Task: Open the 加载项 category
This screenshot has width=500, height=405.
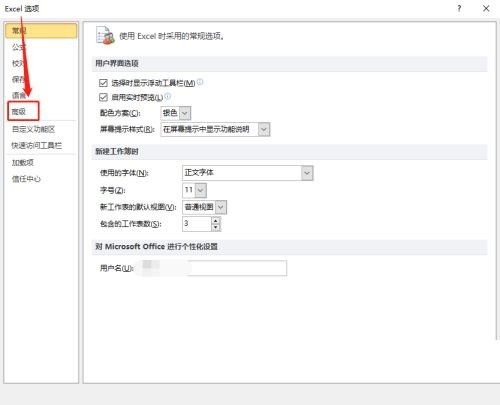Action: point(23,163)
